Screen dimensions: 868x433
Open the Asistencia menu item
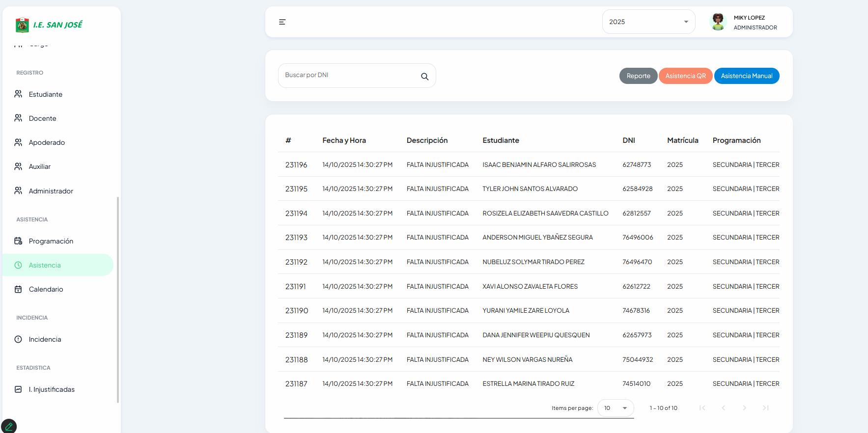click(x=45, y=265)
